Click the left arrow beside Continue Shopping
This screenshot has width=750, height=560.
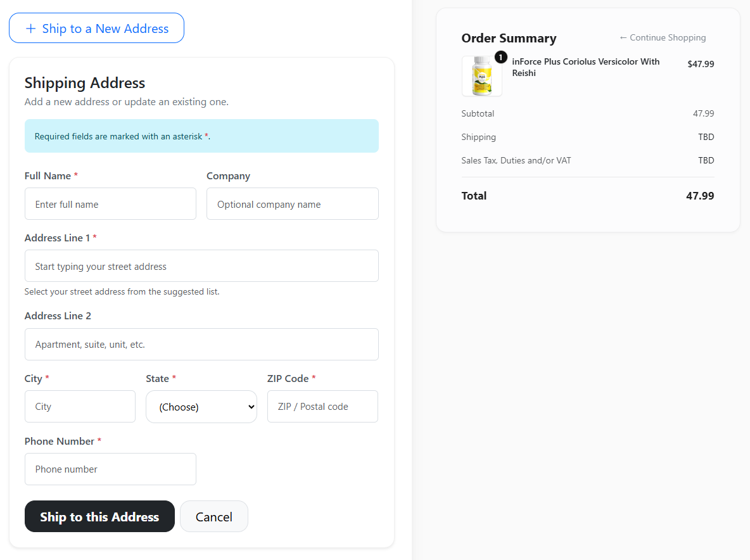(x=623, y=37)
